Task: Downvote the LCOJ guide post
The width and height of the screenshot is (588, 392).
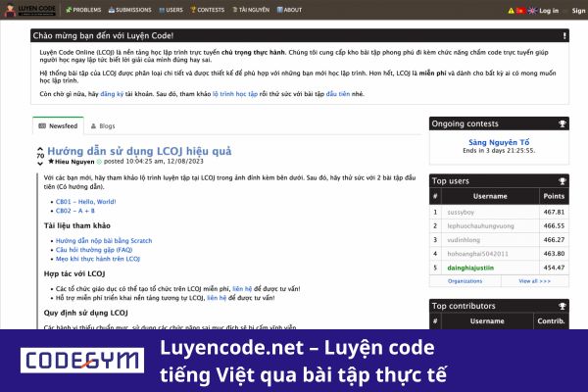Action: [40, 164]
